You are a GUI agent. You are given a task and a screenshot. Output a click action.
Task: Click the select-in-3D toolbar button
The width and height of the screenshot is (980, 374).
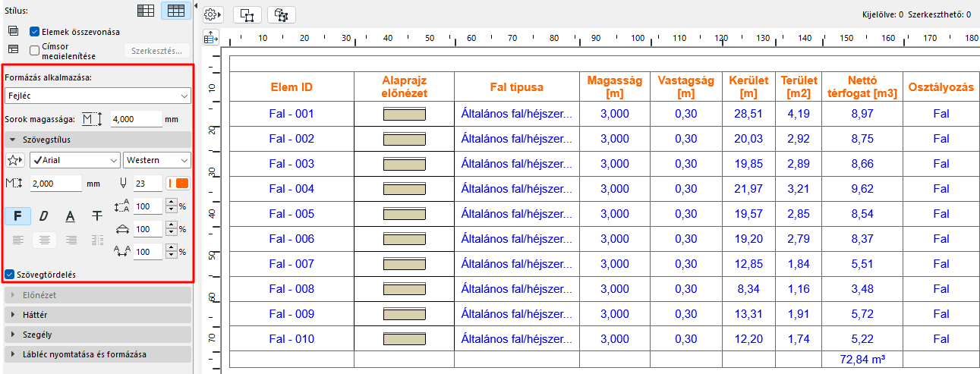(x=282, y=14)
